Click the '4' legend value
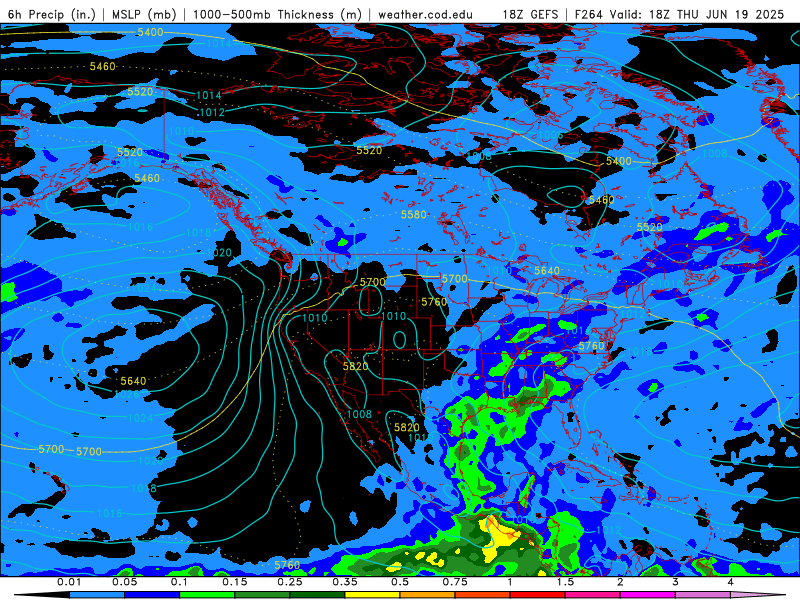800x600 pixels. [x=731, y=582]
